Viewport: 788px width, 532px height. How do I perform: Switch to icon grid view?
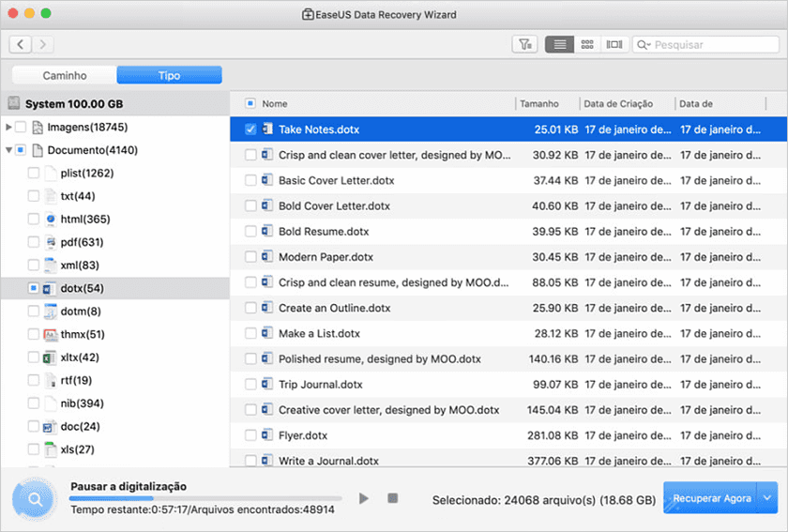point(587,44)
